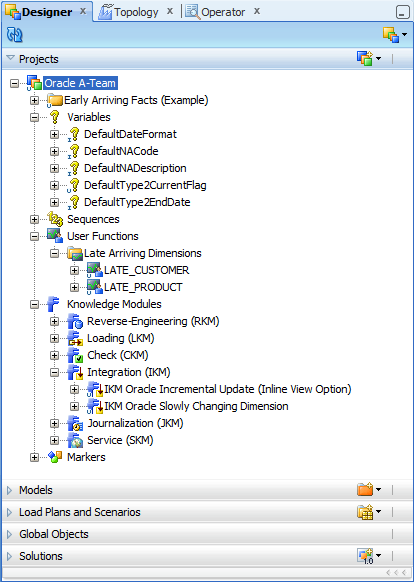
Task: Click the Journalization (JKM) icon
Action: (x=75, y=423)
